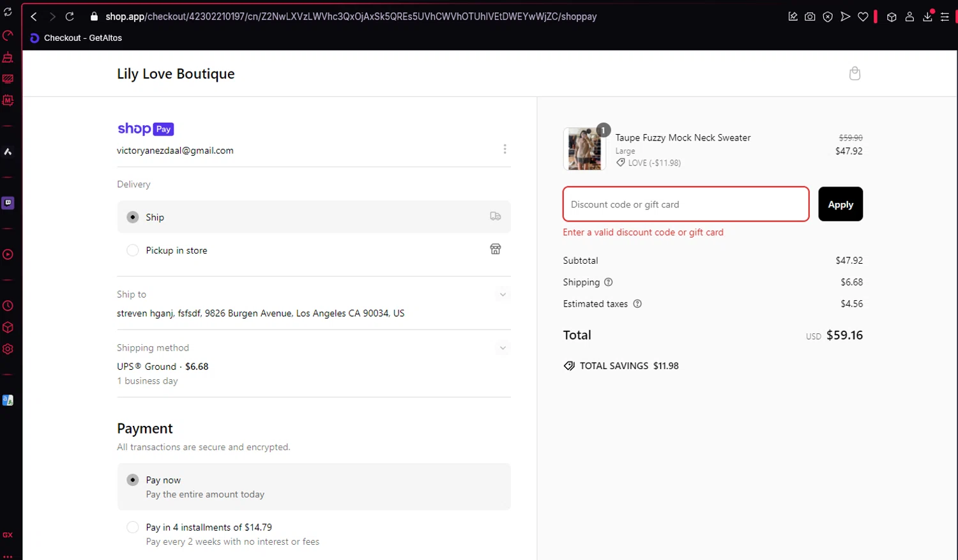Focus the discount code or gift card field
Viewport: 958px width, 560px height.
[x=686, y=204]
